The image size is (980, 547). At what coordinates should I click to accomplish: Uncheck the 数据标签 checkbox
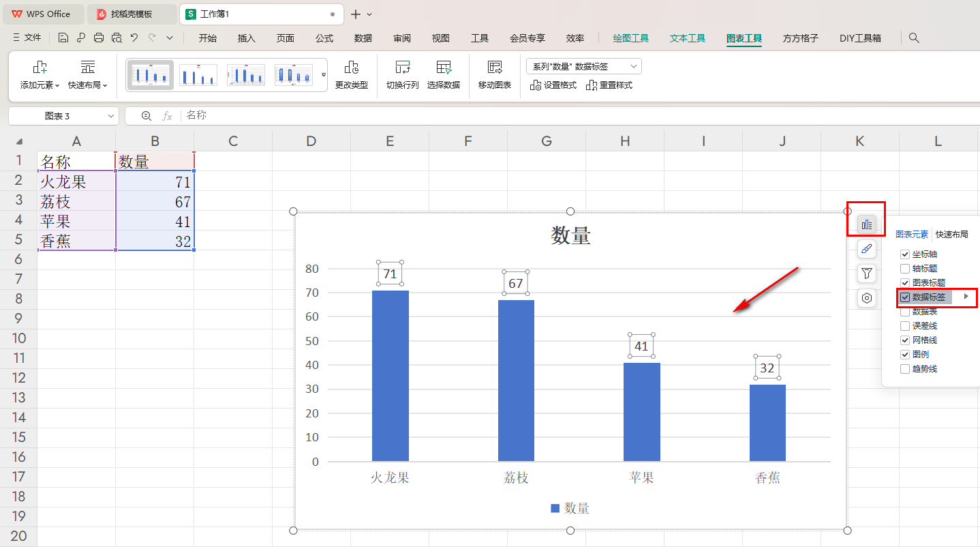click(x=905, y=297)
